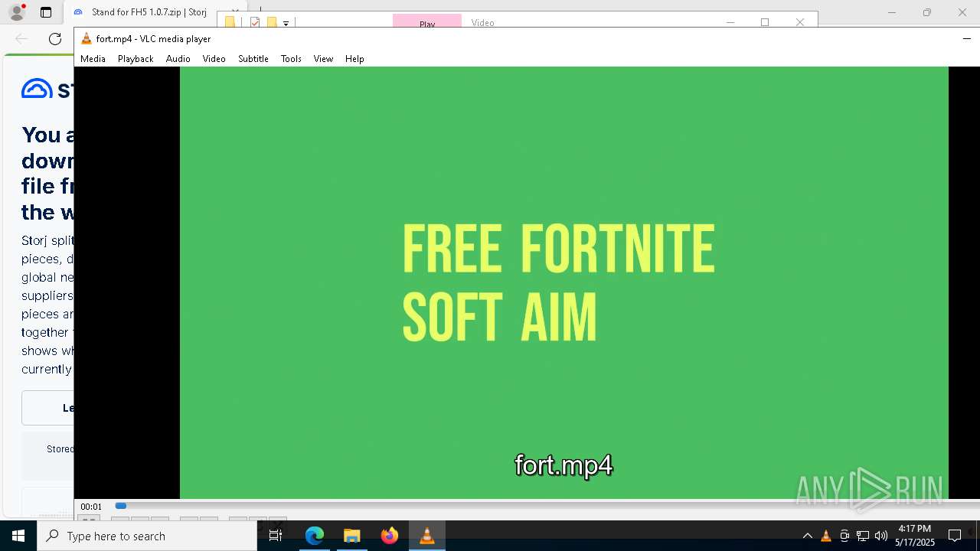Viewport: 980px width, 551px height.
Task: Go back in the Edge browser
Action: [21, 39]
